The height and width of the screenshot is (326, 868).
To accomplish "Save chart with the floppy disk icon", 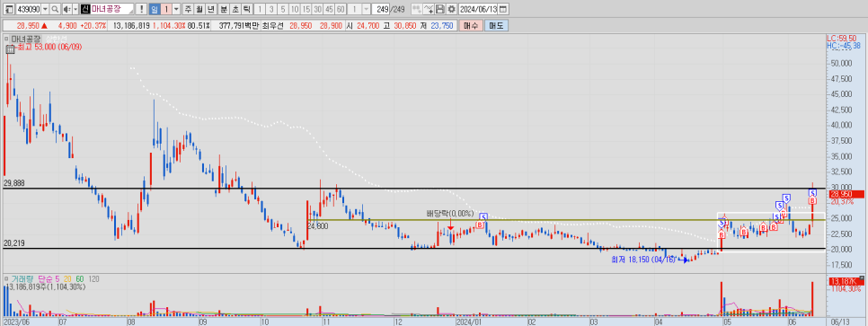I will (440, 9).
